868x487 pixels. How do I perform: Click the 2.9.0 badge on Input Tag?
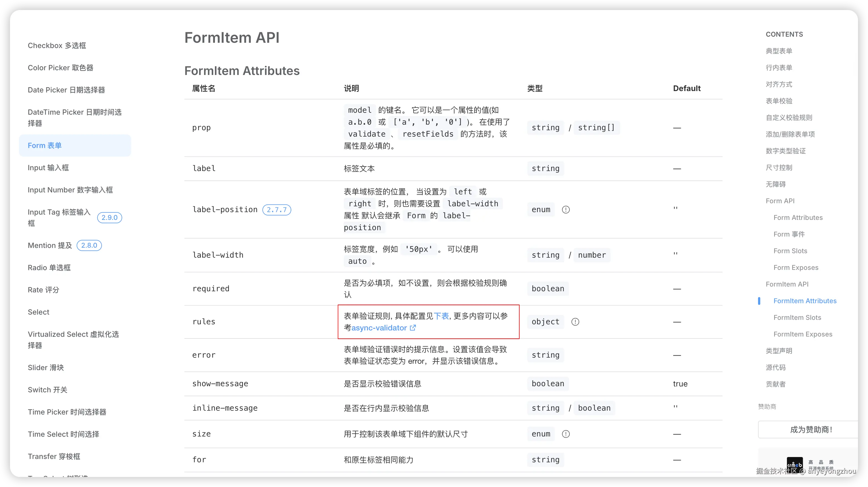pyautogui.click(x=109, y=217)
